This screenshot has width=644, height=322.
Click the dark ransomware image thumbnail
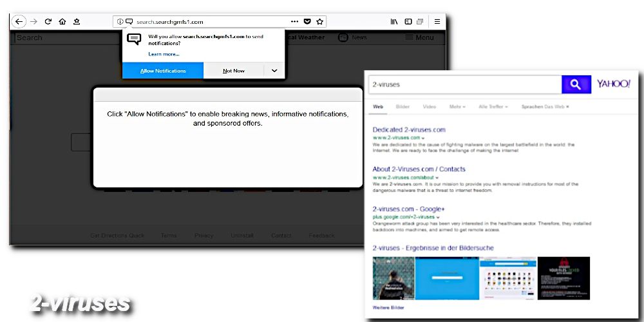[x=563, y=278]
